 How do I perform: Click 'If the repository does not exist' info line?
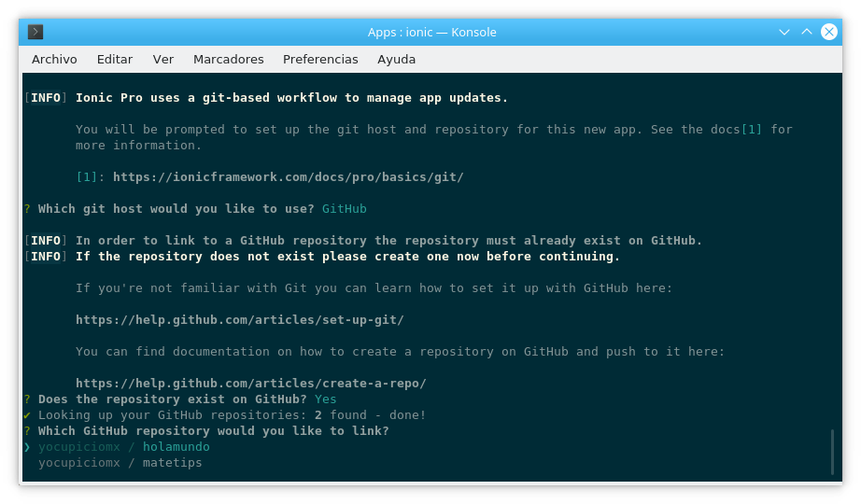pos(347,257)
